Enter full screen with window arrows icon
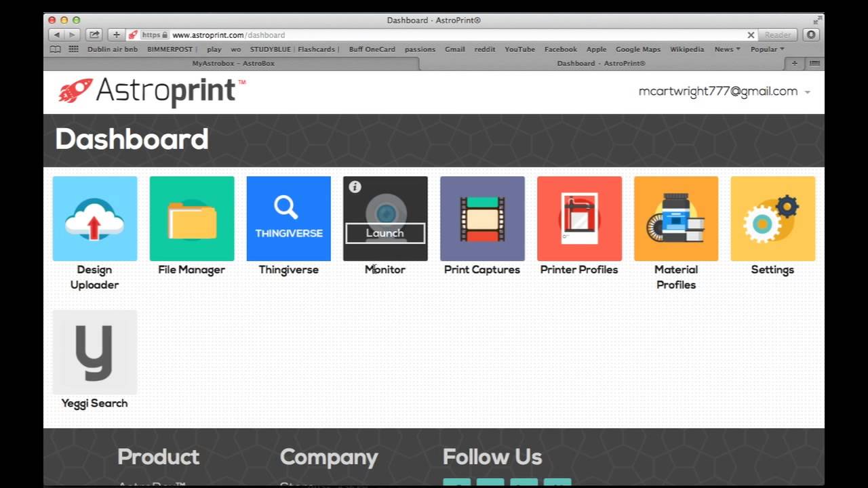Viewport: 868px width, 488px height. (817, 20)
